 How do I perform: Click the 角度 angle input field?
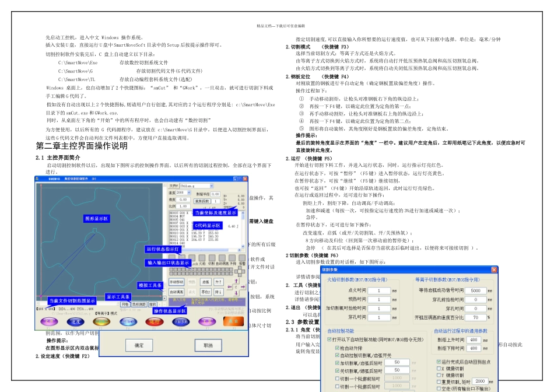tap(183, 199)
